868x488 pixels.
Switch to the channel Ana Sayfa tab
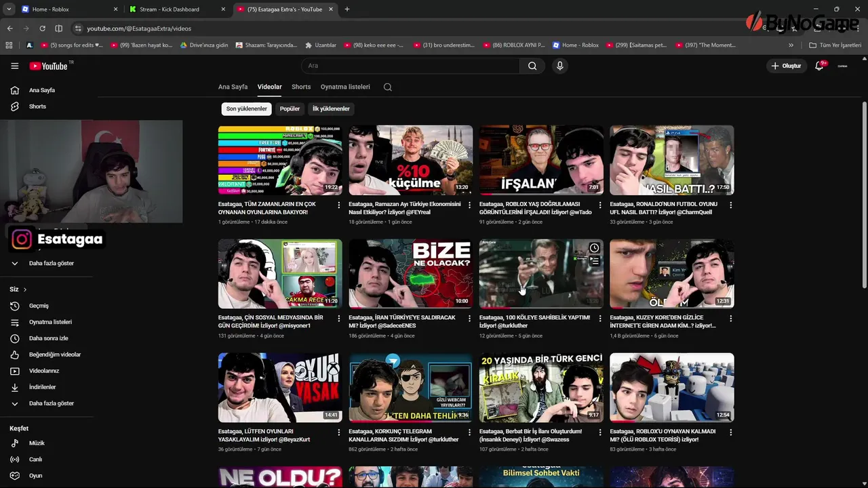coord(233,87)
